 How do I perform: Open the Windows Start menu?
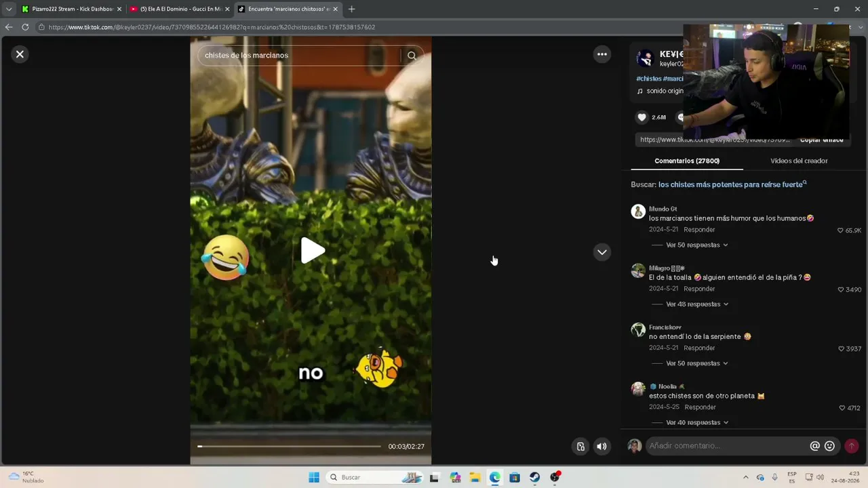[314, 477]
